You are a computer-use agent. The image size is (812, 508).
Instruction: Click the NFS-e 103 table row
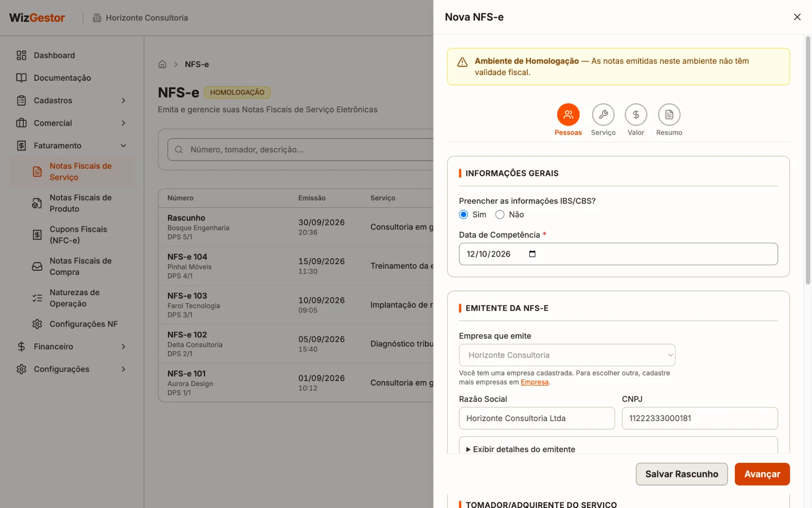pyautogui.click(x=296, y=305)
